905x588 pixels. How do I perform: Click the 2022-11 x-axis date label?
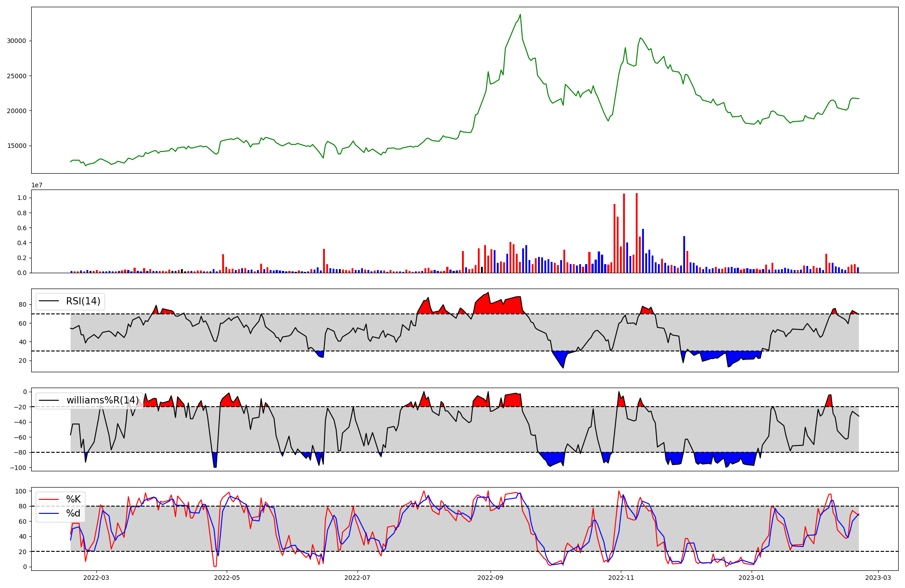(621, 578)
